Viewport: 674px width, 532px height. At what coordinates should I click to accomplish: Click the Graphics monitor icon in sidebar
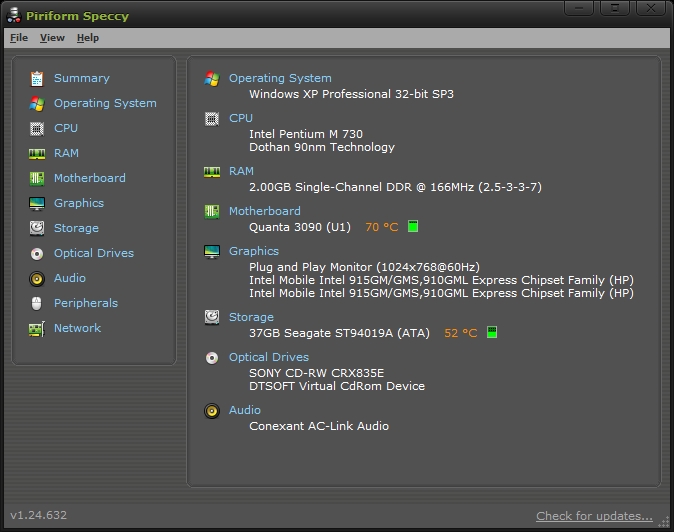tap(37, 203)
